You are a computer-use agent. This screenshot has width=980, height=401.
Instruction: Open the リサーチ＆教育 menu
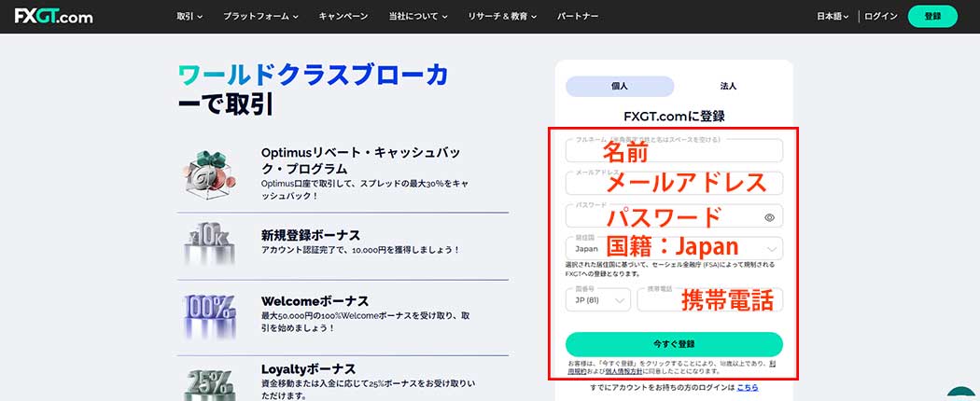coord(502,17)
